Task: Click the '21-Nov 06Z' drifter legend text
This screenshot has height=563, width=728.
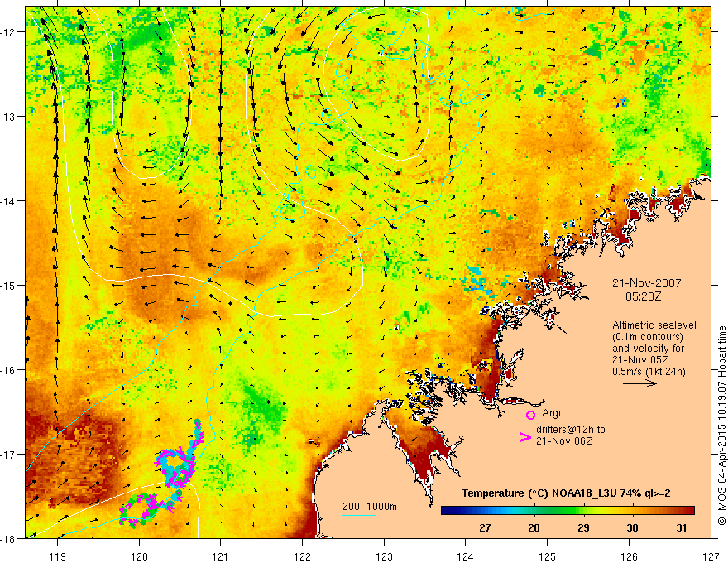Action: [x=564, y=440]
